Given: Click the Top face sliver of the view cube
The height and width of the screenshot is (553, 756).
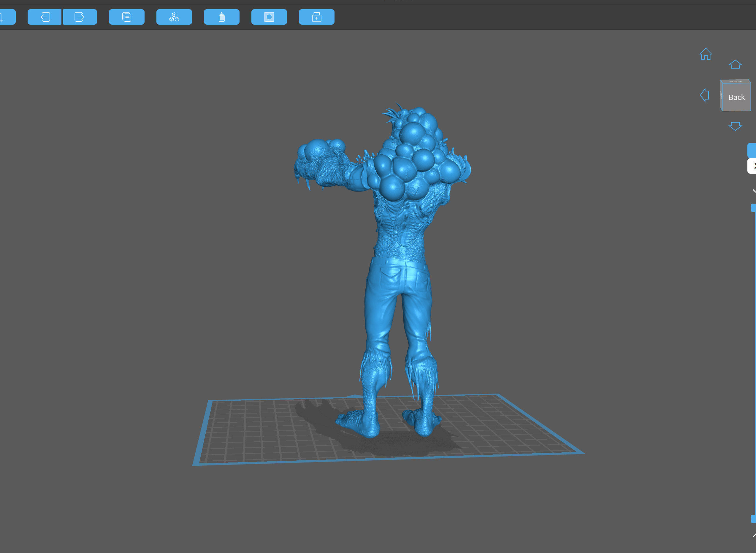Looking at the screenshot, I should pyautogui.click(x=735, y=81).
